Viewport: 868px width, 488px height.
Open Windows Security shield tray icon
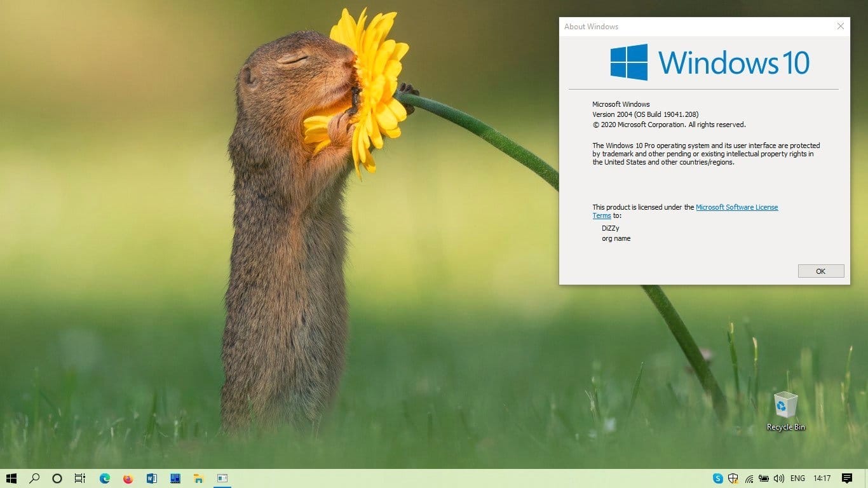coord(733,478)
